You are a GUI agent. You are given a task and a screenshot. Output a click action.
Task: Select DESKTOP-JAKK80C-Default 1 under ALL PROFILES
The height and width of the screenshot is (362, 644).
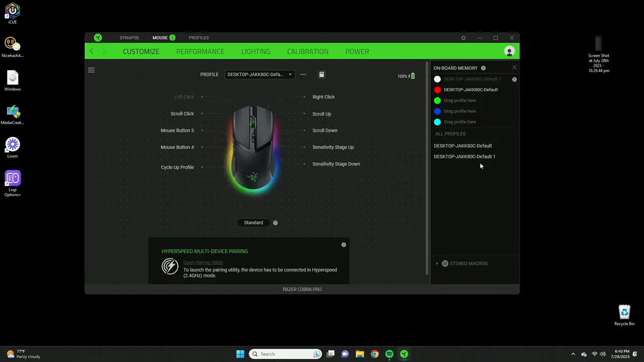pyautogui.click(x=464, y=156)
